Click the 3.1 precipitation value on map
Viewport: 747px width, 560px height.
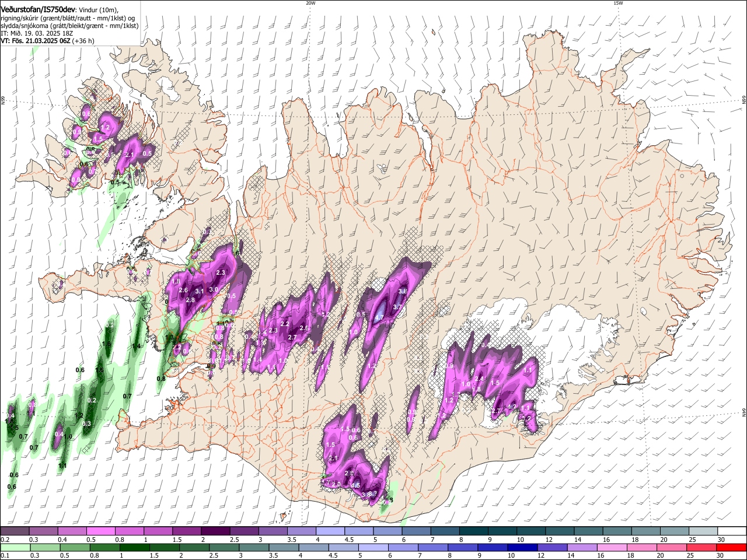(199, 291)
